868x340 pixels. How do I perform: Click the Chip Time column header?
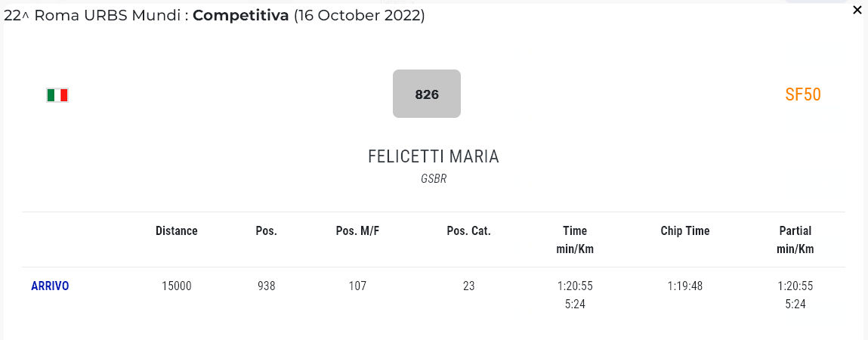click(684, 231)
